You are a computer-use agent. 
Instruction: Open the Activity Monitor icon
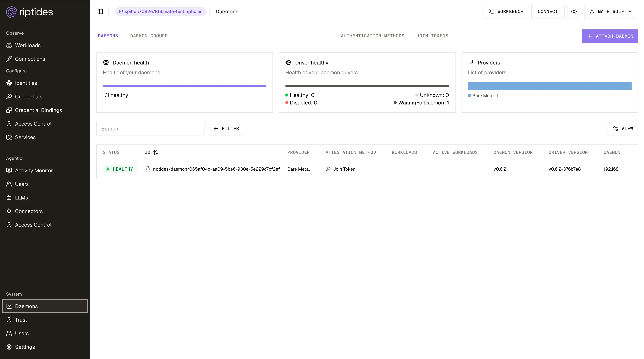9,170
